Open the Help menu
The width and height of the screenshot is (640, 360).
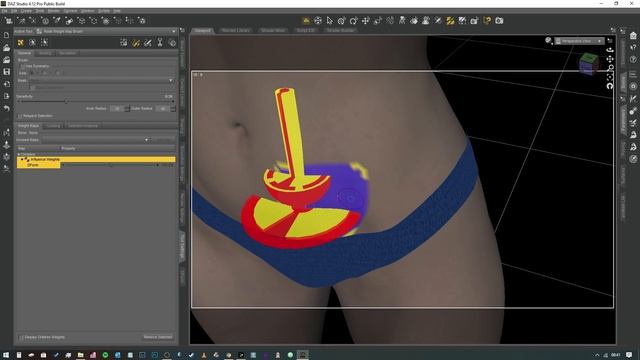point(117,11)
